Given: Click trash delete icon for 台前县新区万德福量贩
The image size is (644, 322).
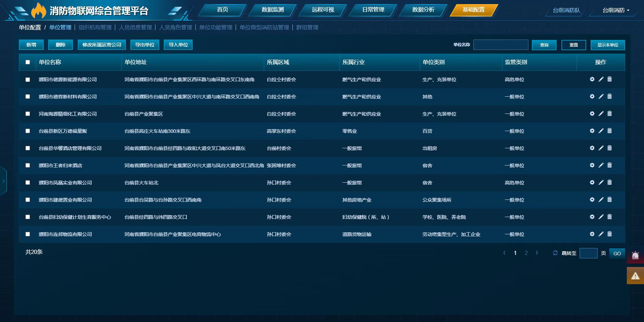Looking at the screenshot, I should 610,131.
